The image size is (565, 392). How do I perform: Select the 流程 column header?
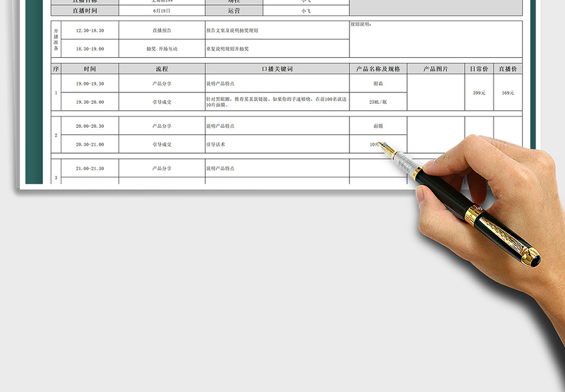pos(162,69)
